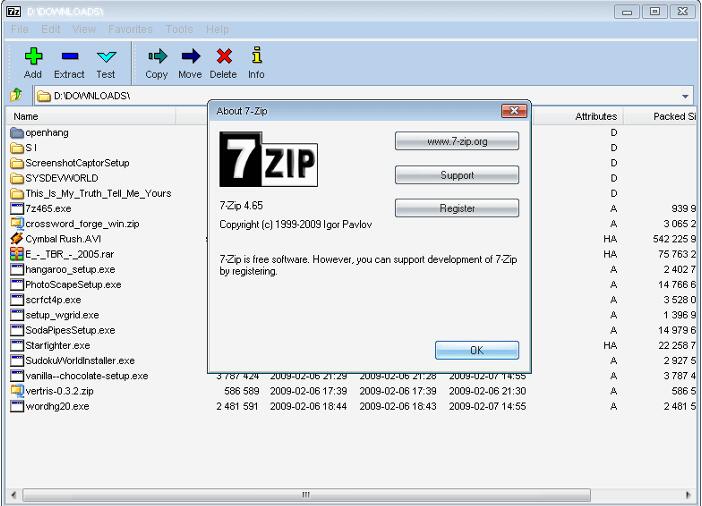This screenshot has width=702, height=506.
Task: Open the Edit menu
Action: pos(51,29)
